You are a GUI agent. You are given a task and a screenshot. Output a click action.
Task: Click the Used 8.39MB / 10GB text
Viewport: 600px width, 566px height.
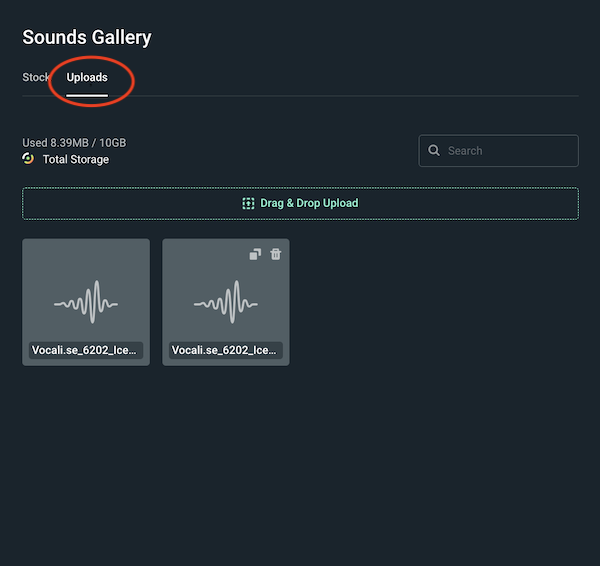click(74, 143)
